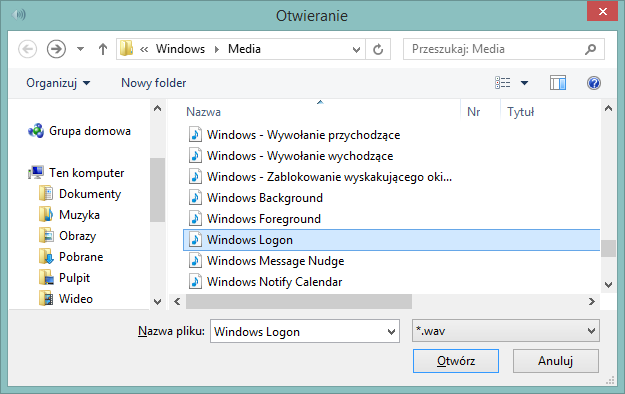Select Windows Logon sound file
Image resolution: width=625 pixels, height=394 pixels.
tap(391, 240)
